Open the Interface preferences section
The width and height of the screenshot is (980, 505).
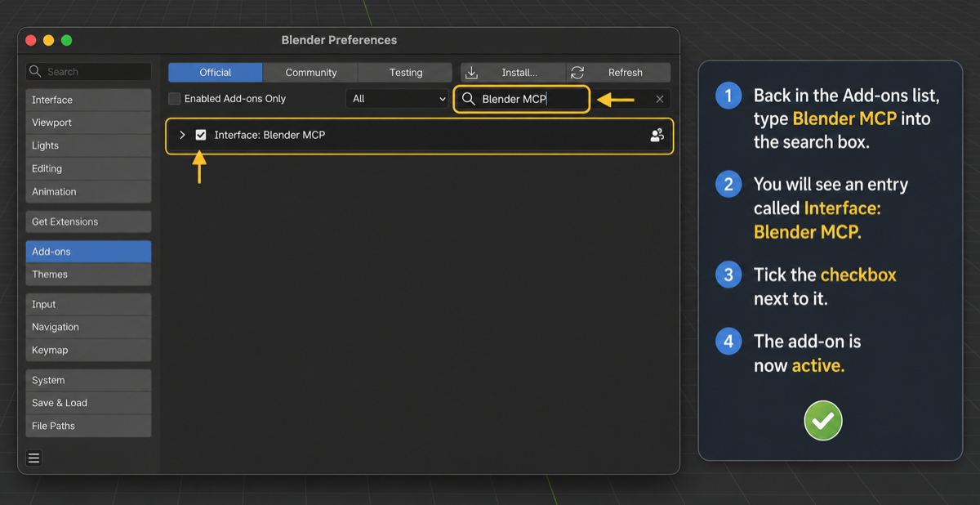pos(88,100)
